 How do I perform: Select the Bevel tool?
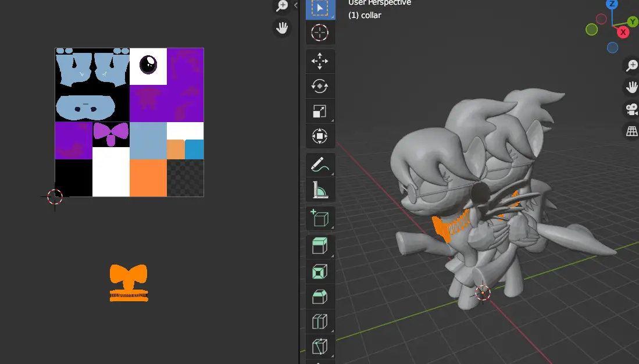pos(320,297)
